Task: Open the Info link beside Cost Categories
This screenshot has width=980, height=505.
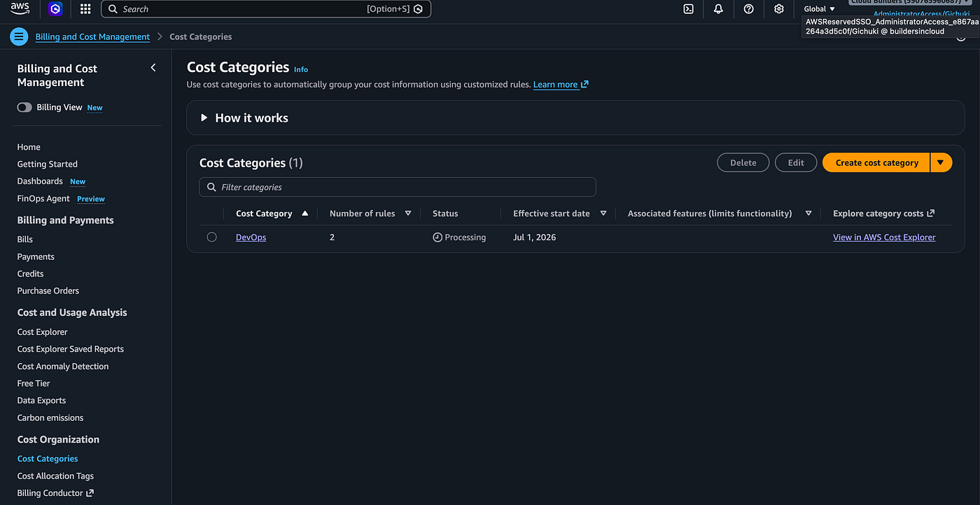Action: pyautogui.click(x=301, y=69)
